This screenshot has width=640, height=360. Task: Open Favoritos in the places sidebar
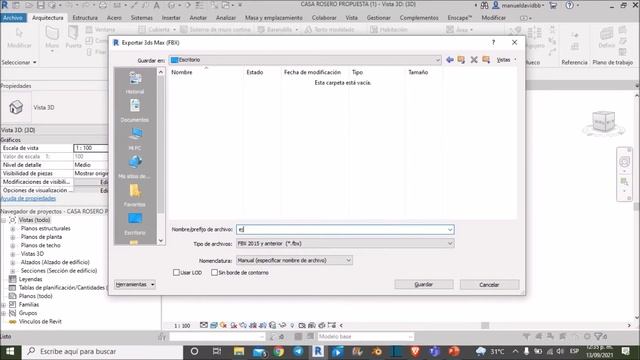coord(135,195)
